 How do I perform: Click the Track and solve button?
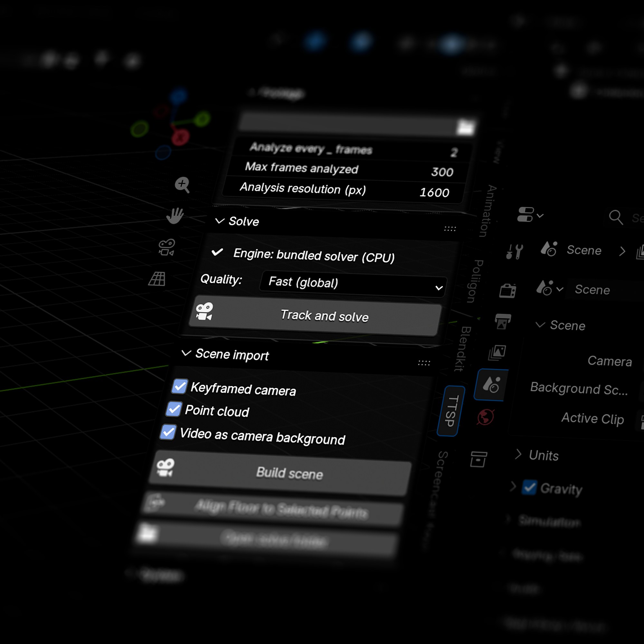point(316,316)
